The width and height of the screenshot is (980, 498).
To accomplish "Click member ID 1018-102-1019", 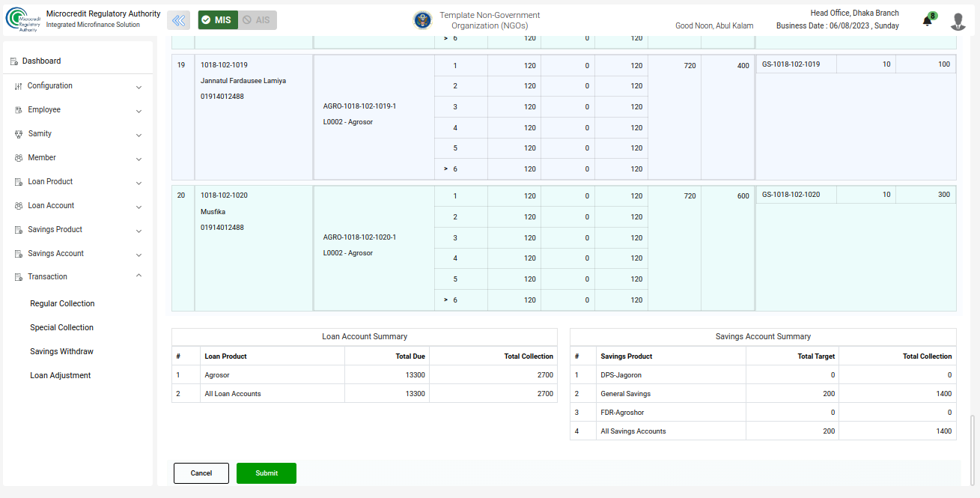I will [224, 65].
